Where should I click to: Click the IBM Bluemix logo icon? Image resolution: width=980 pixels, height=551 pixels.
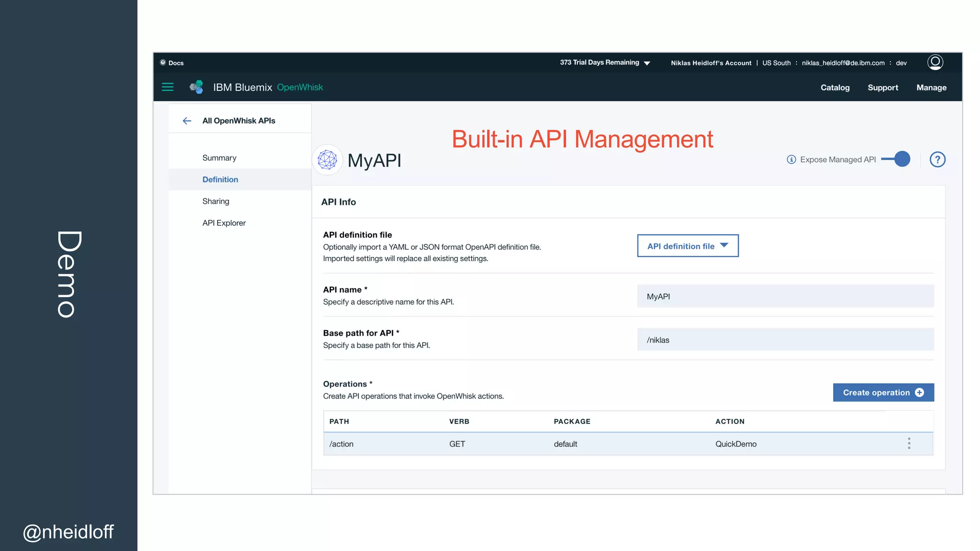(197, 87)
